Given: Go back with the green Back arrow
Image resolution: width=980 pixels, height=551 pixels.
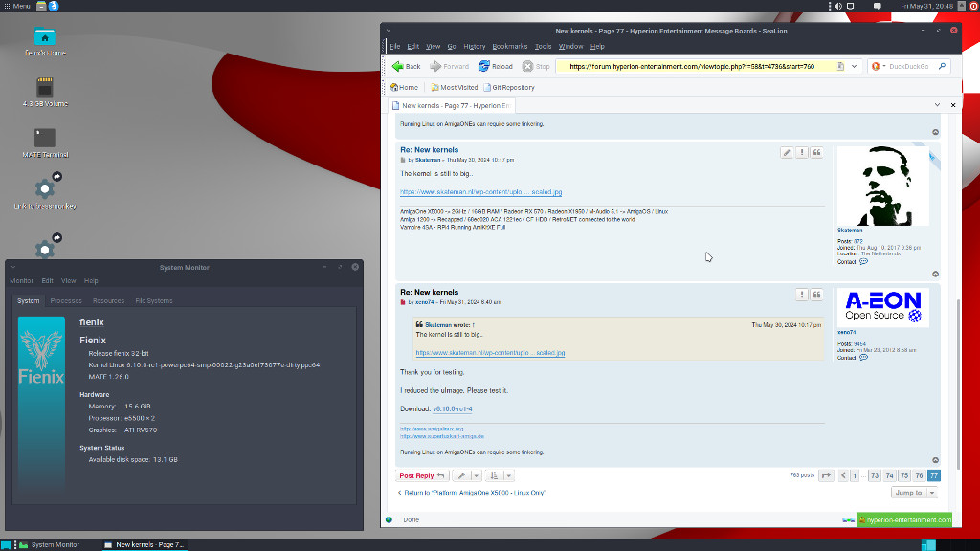Looking at the screenshot, I should [x=406, y=66].
